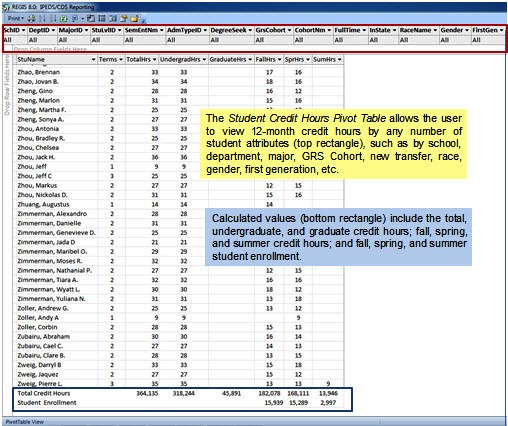Click the subtotal toolbar icon
Viewport: 508px width, 426px height.
(x=91, y=19)
